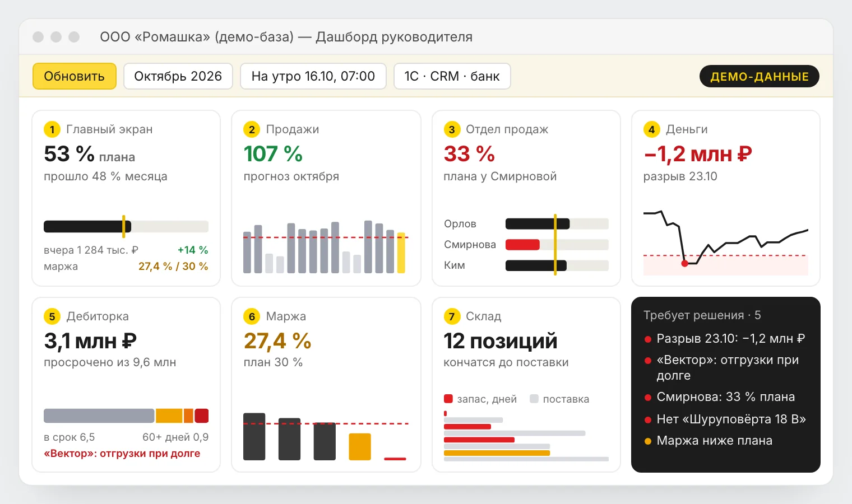Image resolution: width=852 pixels, height=504 pixels.
Task: Click the «60+ дней 0,9» label
Action: 175,437
